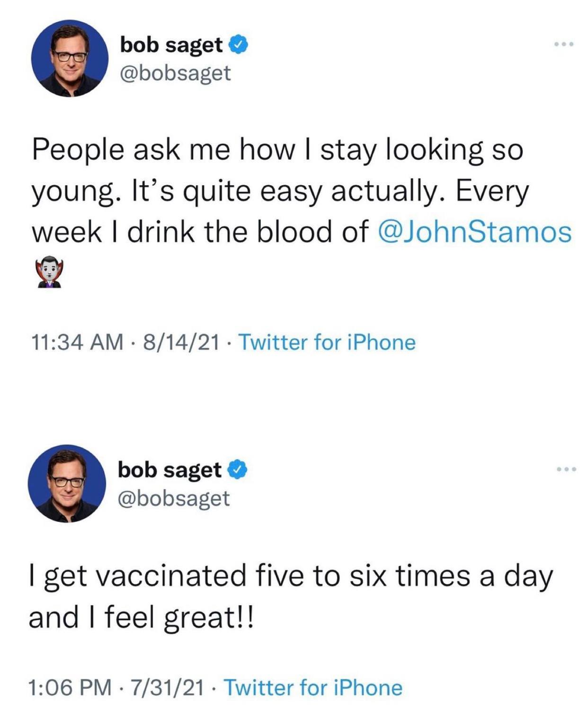Click the @bobsaget handle on the top tweet
Screen dimensions: 588x727
[x=176, y=73]
